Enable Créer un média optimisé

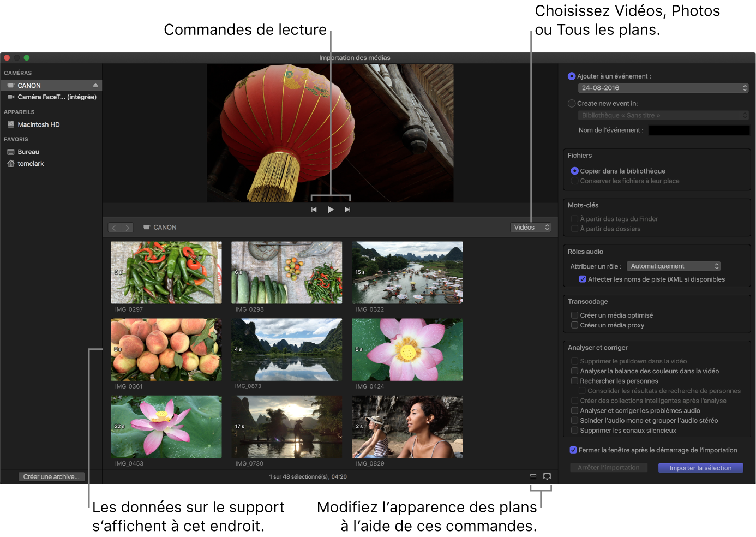click(x=574, y=315)
